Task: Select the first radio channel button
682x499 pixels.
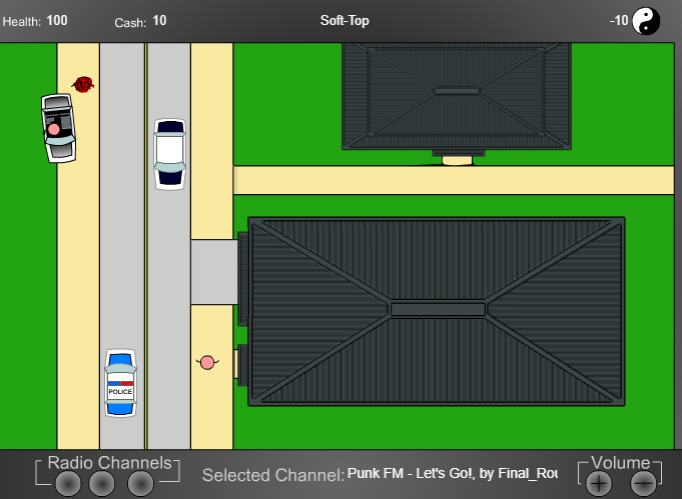Action: click(68, 483)
